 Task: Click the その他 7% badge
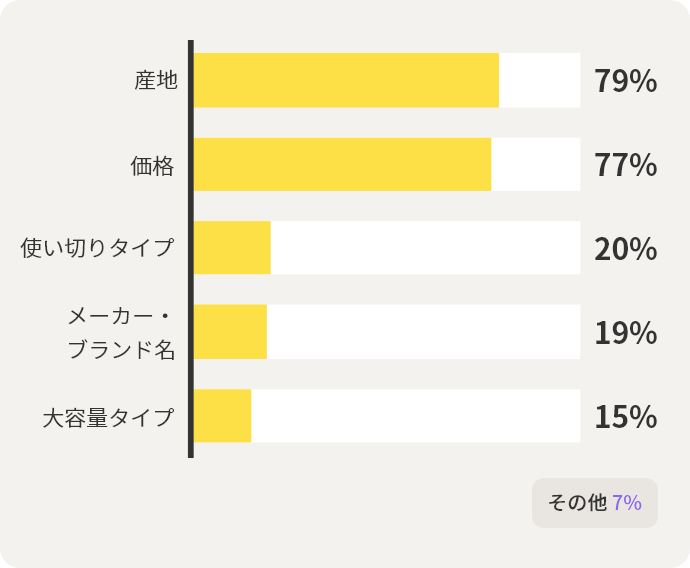point(595,503)
